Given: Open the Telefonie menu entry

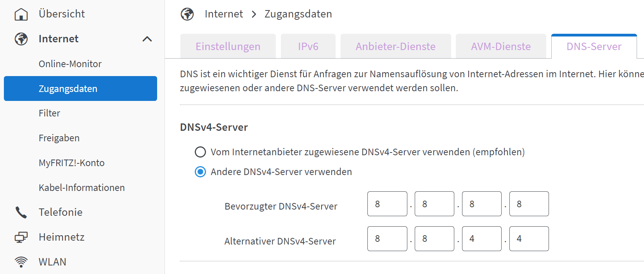Looking at the screenshot, I should 61,212.
